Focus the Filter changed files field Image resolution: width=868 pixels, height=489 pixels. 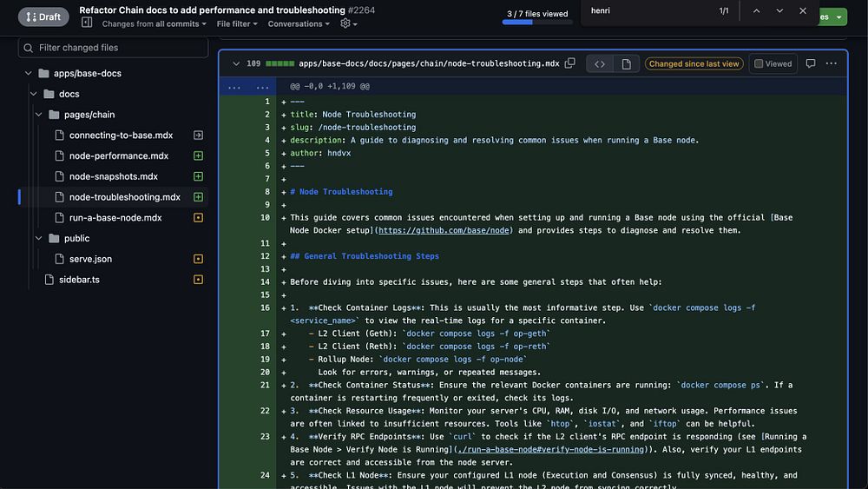coord(120,48)
